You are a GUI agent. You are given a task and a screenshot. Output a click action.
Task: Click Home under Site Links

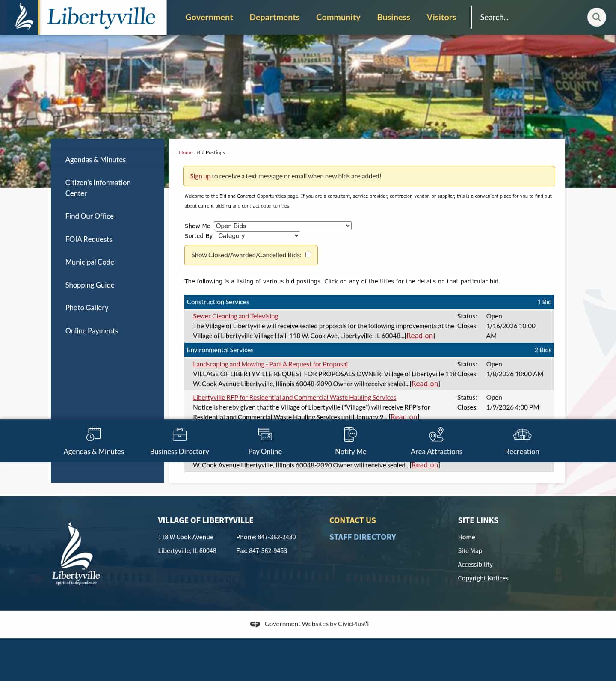coord(466,537)
